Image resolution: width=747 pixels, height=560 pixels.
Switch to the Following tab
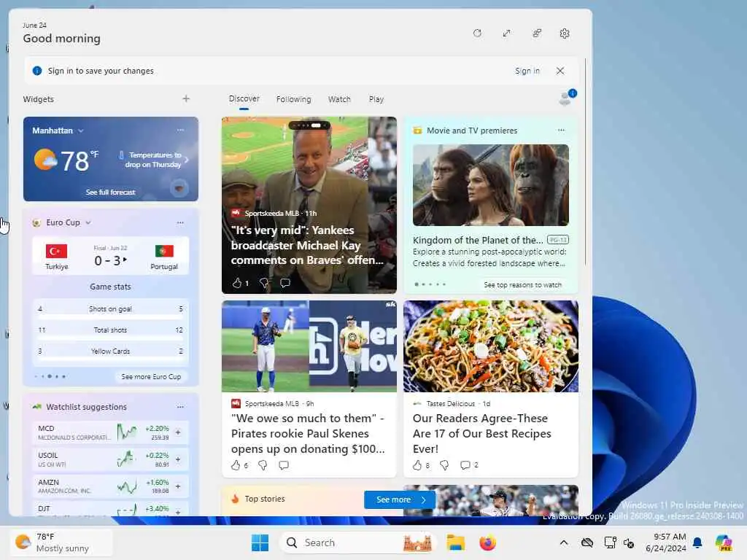[x=293, y=99]
